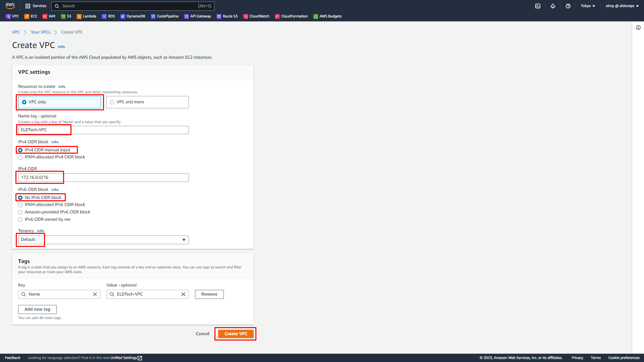Image resolution: width=644 pixels, height=362 pixels.
Task: Open Info link for IPv4 CIDR block
Action: click(55, 142)
